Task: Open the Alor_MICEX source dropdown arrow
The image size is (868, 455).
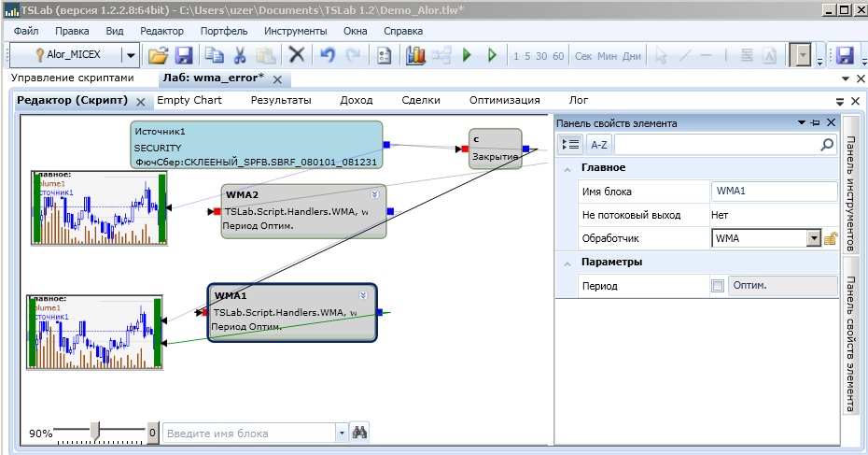Action: (x=130, y=55)
